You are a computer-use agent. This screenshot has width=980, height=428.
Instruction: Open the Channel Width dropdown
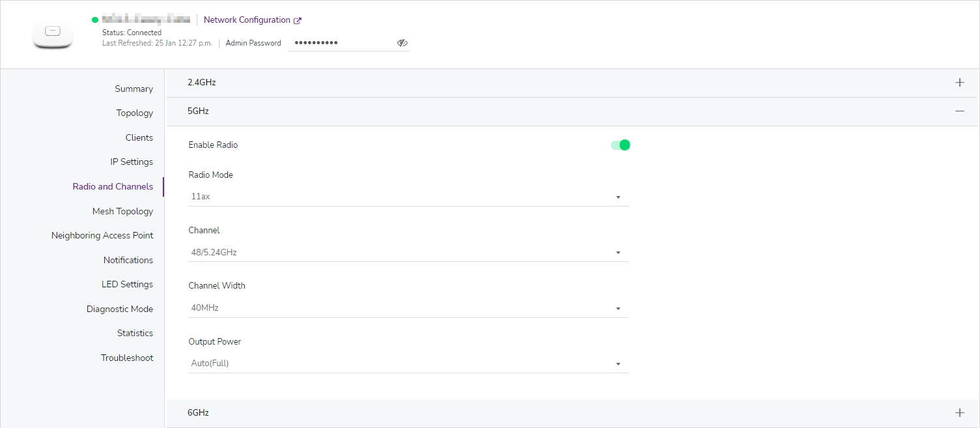[408, 308]
